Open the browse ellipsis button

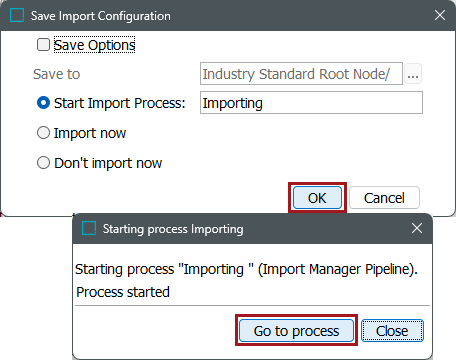413,74
